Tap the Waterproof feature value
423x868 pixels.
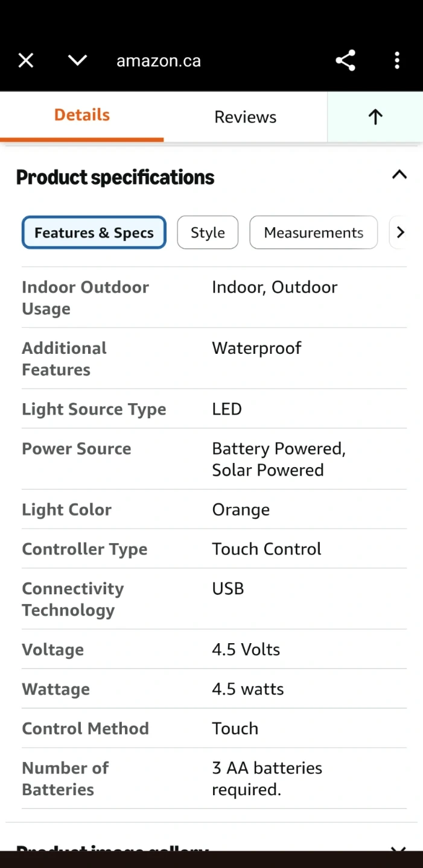point(256,348)
